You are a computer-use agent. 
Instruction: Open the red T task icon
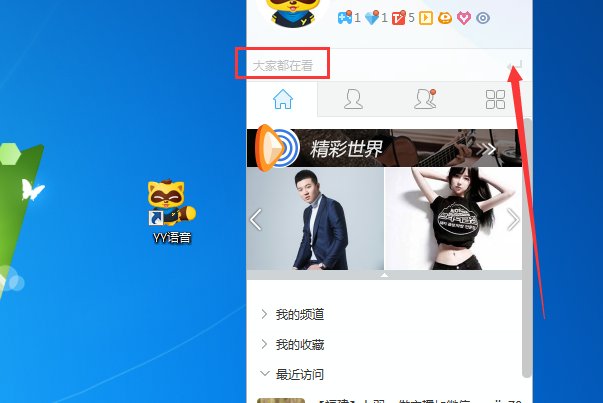(398, 18)
